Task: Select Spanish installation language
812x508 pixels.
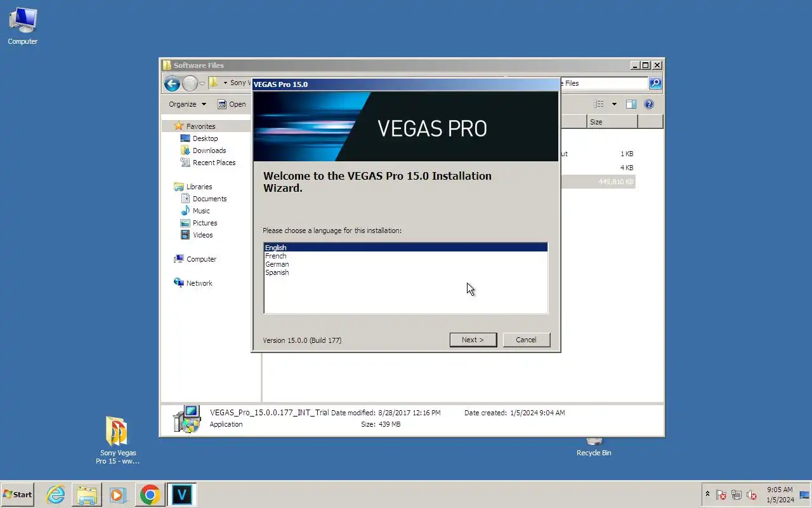Action: tap(405, 272)
